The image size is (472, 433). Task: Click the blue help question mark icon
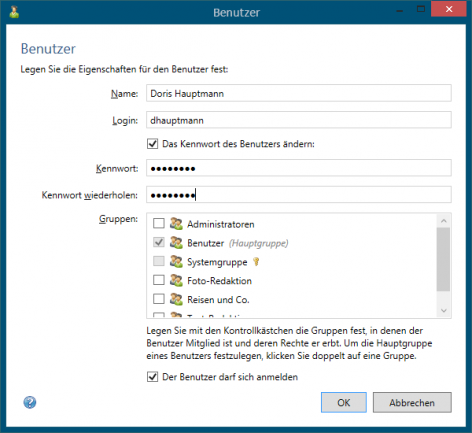click(30, 402)
